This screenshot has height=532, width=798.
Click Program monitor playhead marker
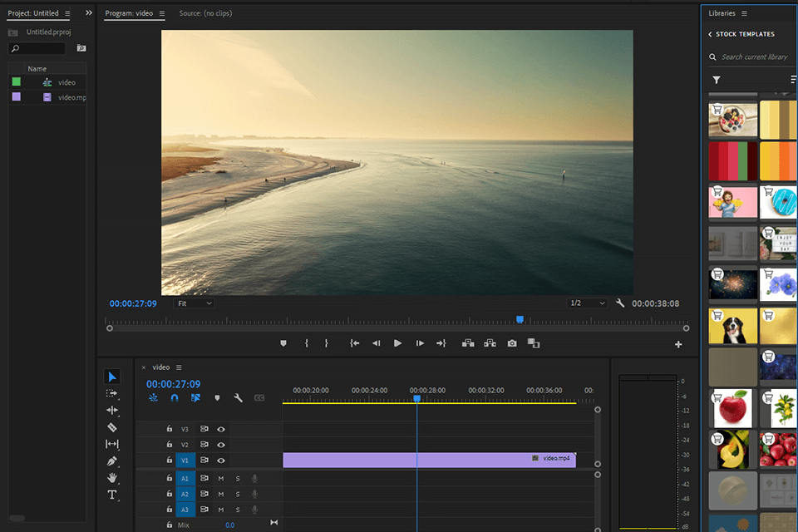520,319
